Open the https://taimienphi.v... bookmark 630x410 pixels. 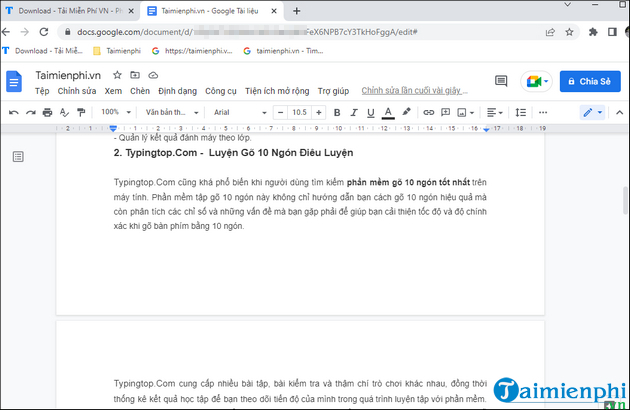[192, 51]
